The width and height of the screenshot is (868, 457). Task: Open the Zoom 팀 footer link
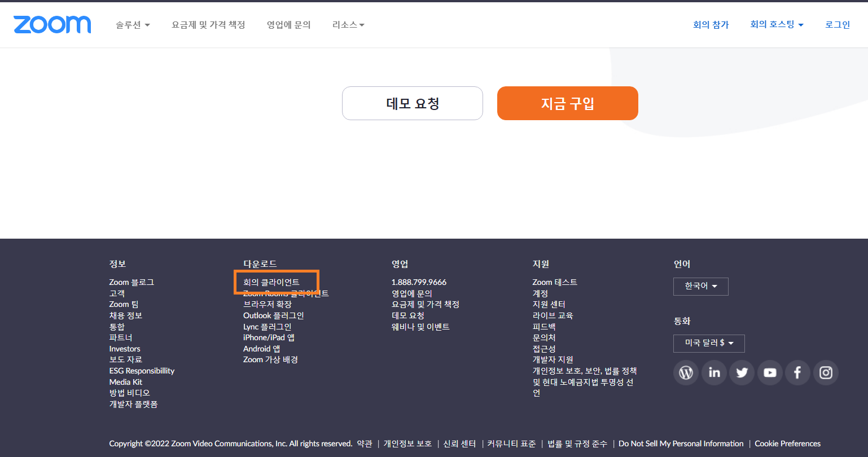124,304
